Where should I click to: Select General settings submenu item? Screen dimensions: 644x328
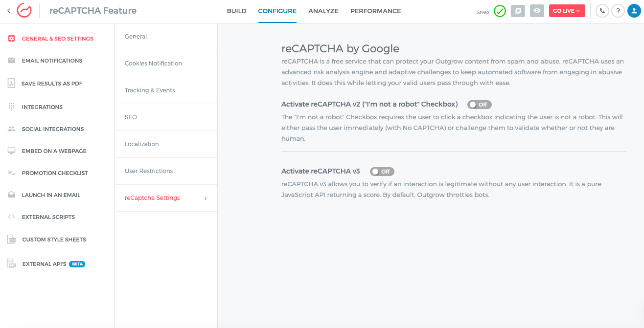click(x=166, y=37)
